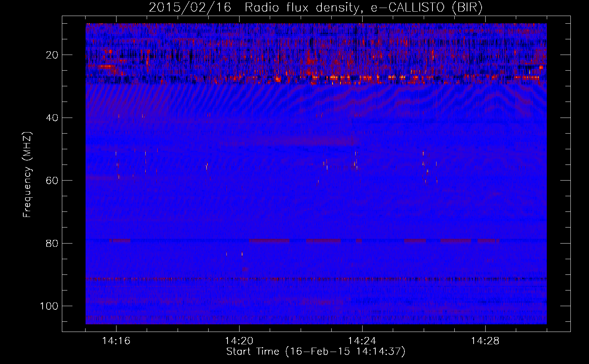Click the time axis label 14:28
The image size is (589, 364).
[x=485, y=341]
